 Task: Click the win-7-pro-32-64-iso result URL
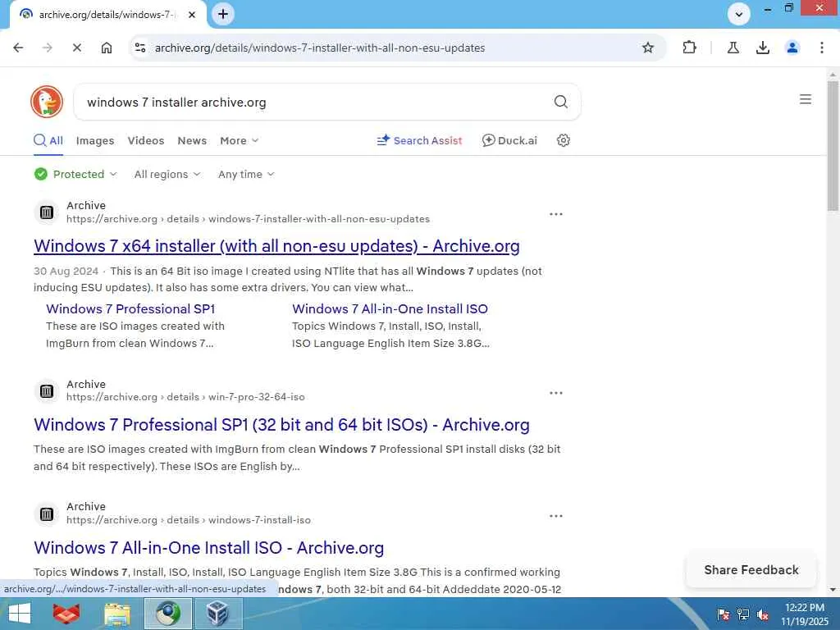pos(185,397)
